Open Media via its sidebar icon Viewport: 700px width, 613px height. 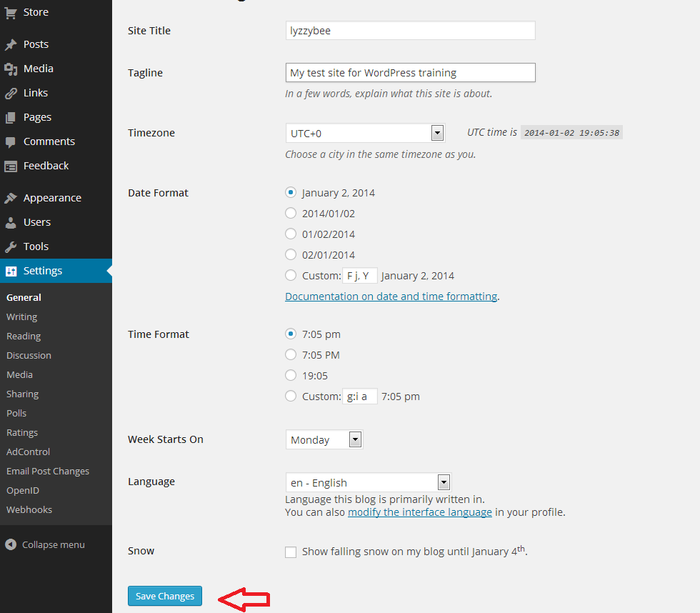[x=11, y=69]
